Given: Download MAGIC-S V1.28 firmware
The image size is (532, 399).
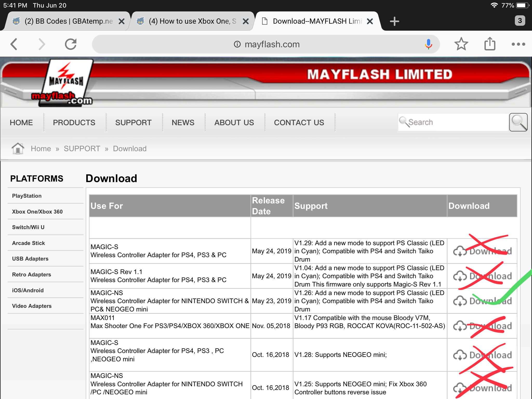Looking at the screenshot, I should 482,355.
